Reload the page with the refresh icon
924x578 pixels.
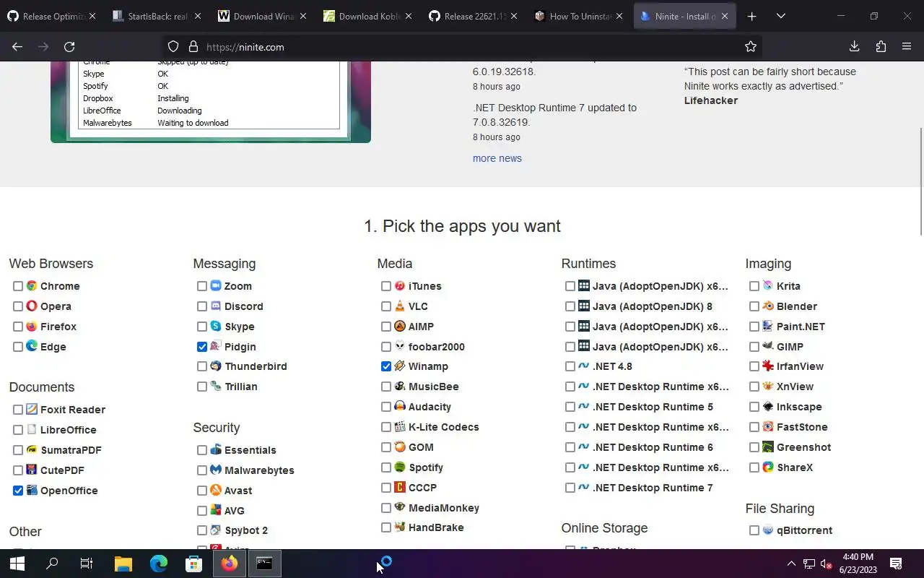tap(69, 47)
